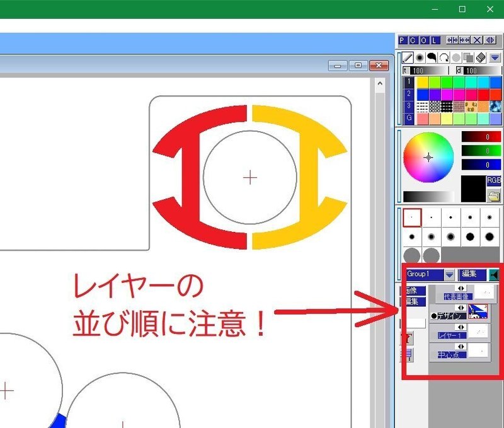Adjust the t 100 slider

click(x=426, y=71)
